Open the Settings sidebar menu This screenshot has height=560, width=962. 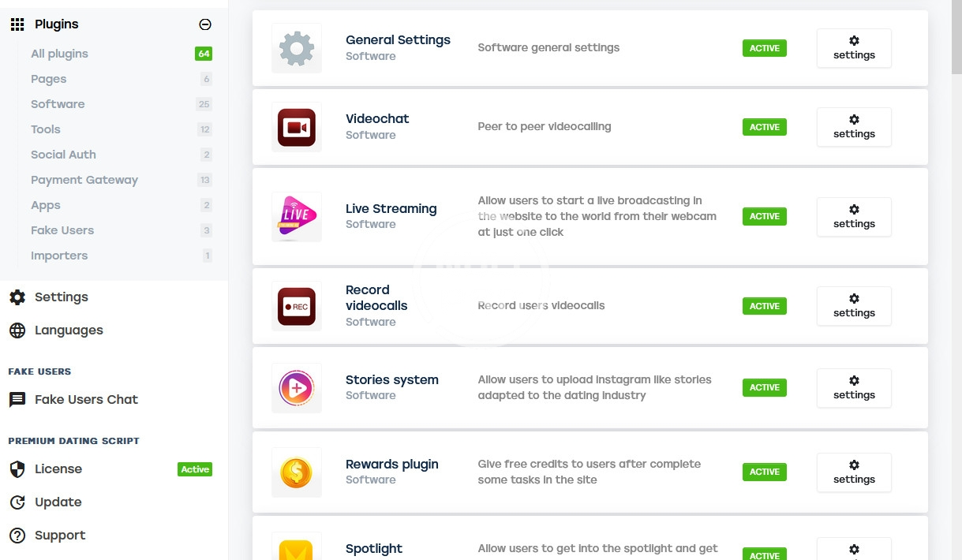click(x=61, y=297)
